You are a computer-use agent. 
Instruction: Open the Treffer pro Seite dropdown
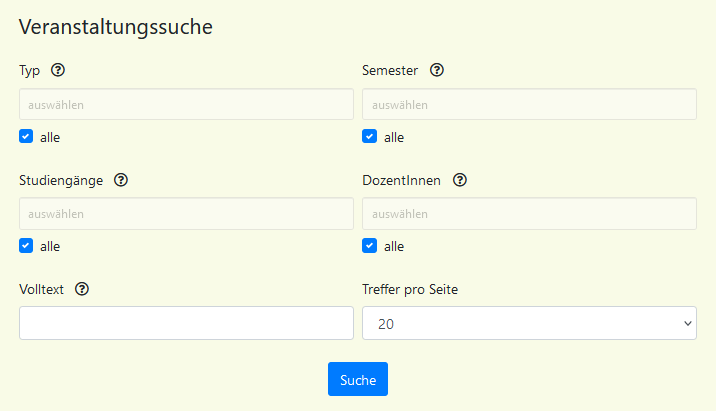(x=529, y=323)
